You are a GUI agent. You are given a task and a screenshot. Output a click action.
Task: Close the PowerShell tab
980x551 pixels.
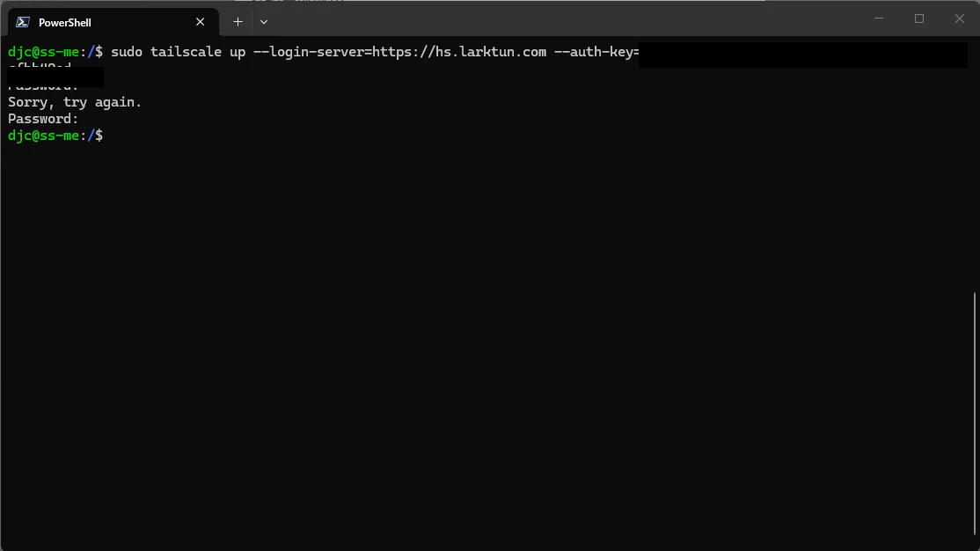click(200, 22)
